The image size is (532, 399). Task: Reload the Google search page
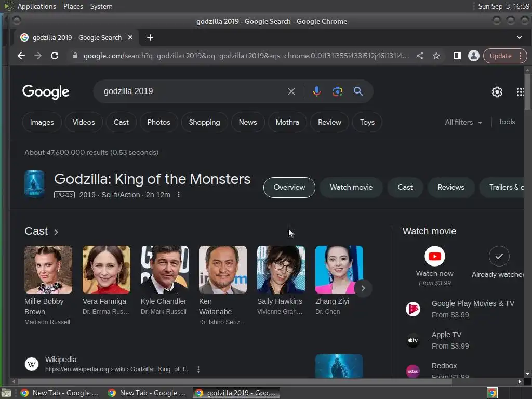(54, 56)
